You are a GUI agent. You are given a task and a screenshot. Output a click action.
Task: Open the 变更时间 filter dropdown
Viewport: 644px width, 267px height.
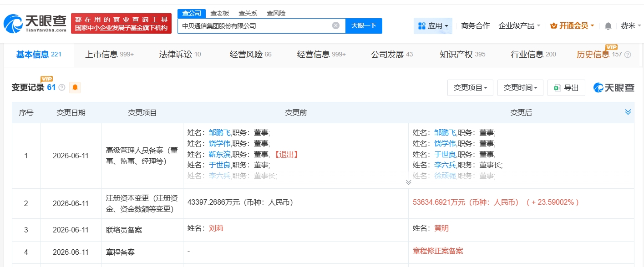520,87
